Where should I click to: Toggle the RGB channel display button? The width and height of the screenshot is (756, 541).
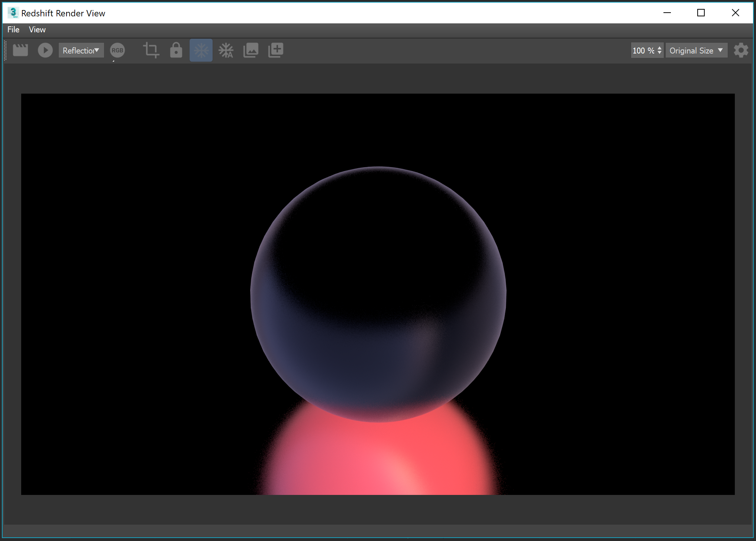(117, 50)
